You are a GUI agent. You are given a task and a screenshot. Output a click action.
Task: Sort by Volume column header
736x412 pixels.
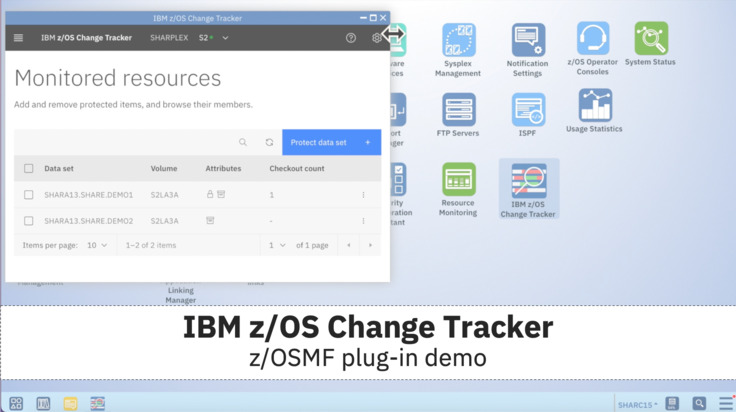click(164, 168)
